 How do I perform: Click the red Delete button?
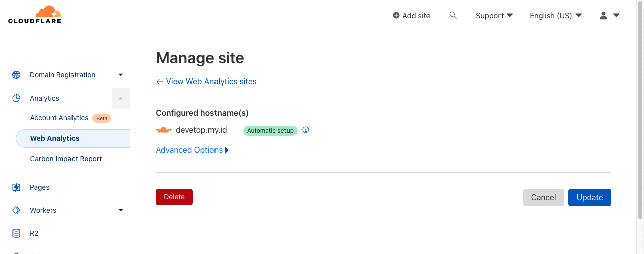[x=174, y=197]
